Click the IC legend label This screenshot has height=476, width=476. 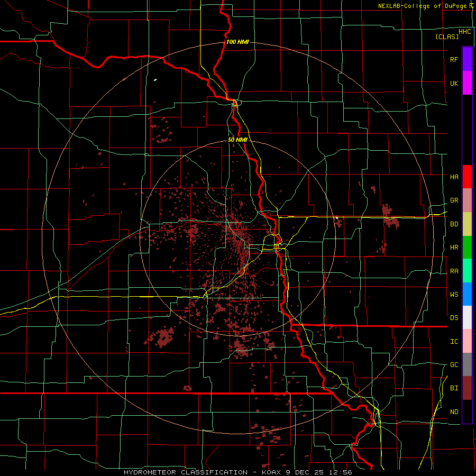(x=454, y=342)
